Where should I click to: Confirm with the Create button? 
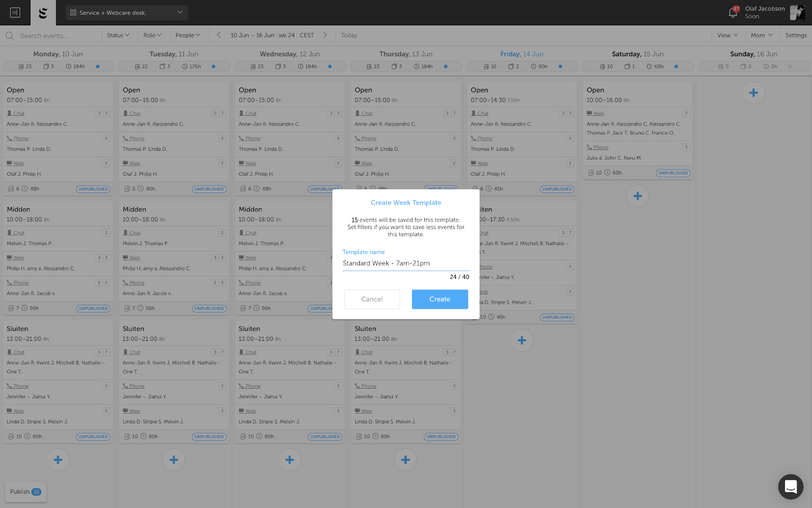[440, 299]
